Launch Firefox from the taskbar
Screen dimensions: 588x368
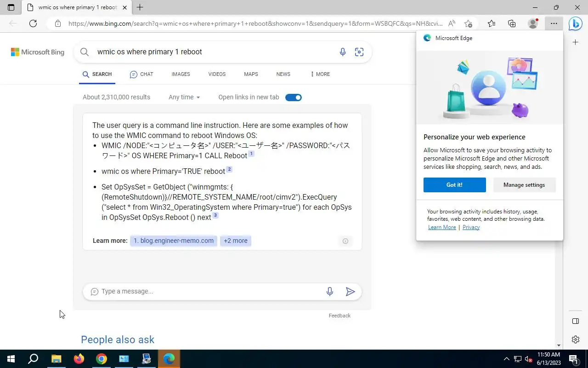79,359
